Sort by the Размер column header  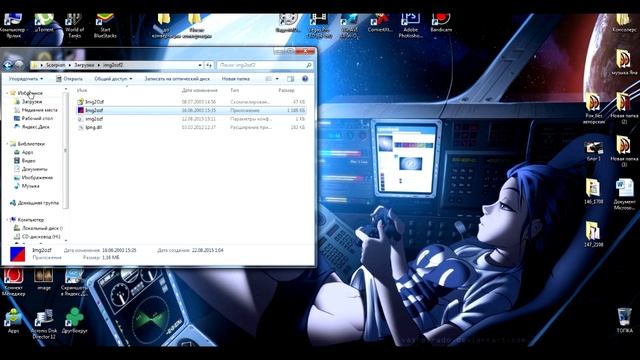coord(286,90)
